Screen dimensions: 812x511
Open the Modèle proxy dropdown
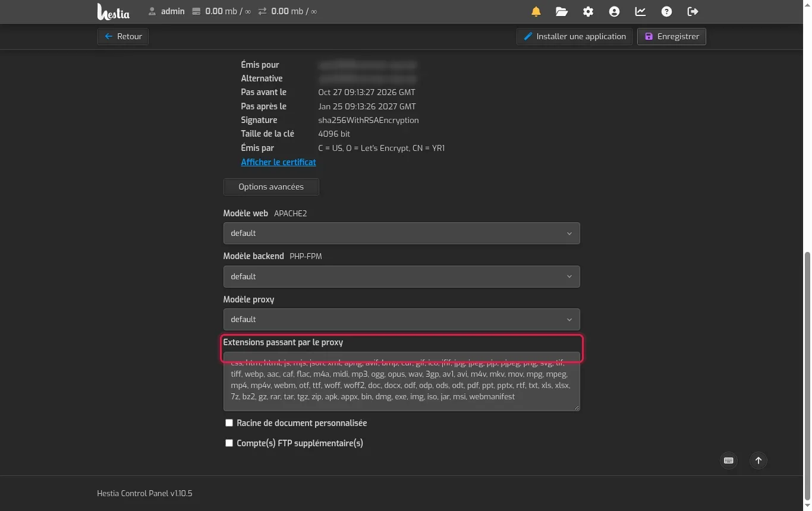tap(401, 320)
